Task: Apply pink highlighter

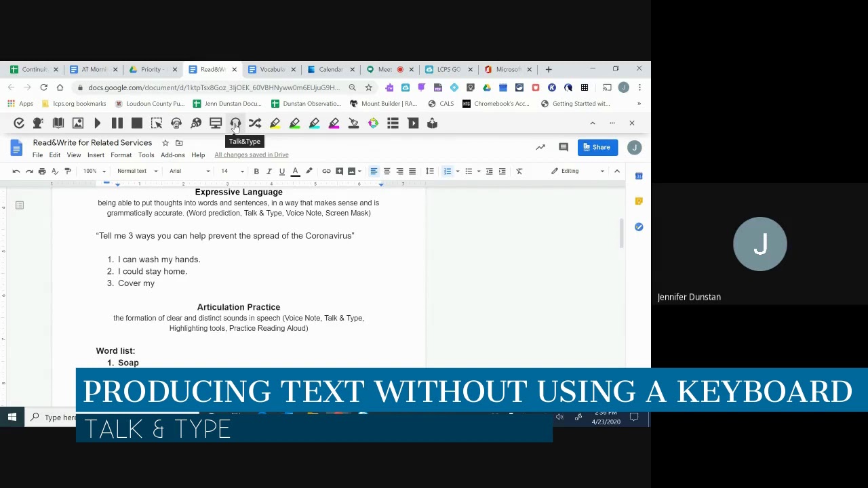Action: [334, 123]
